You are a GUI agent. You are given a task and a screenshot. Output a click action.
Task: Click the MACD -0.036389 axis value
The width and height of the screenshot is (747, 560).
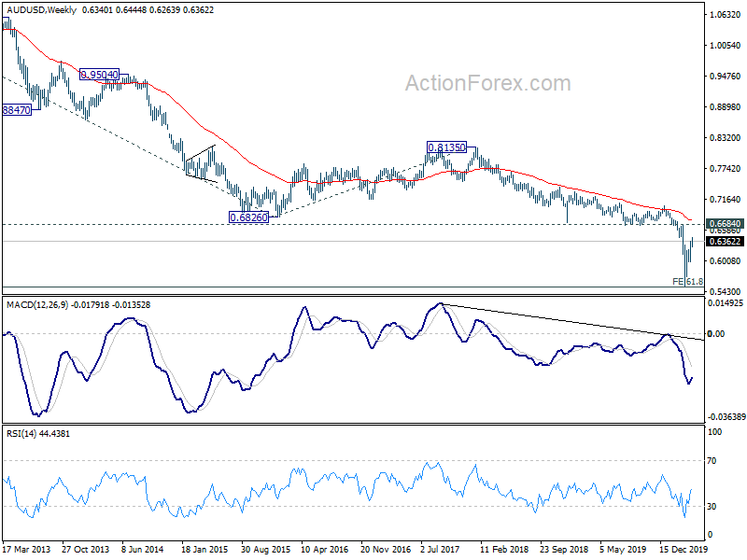(726, 416)
